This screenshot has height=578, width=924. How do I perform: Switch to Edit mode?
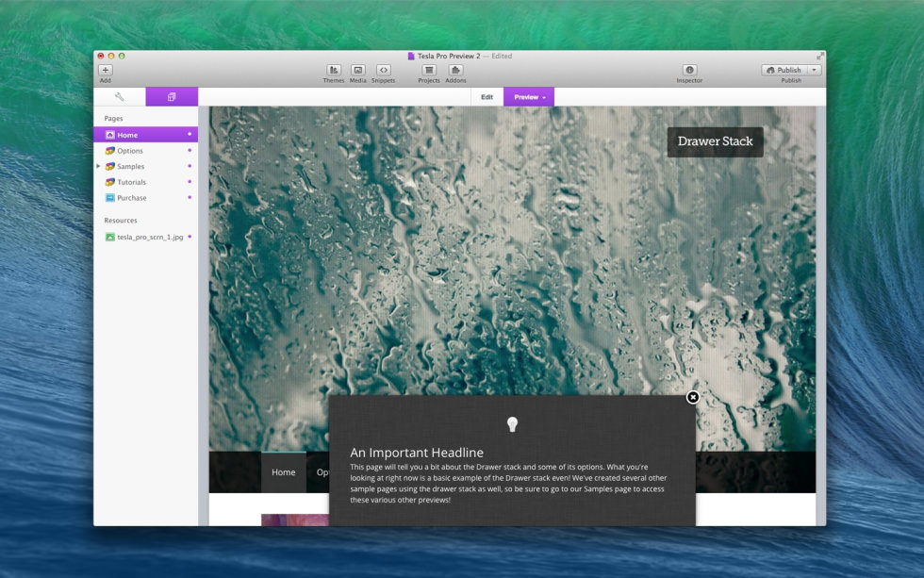pyautogui.click(x=487, y=97)
